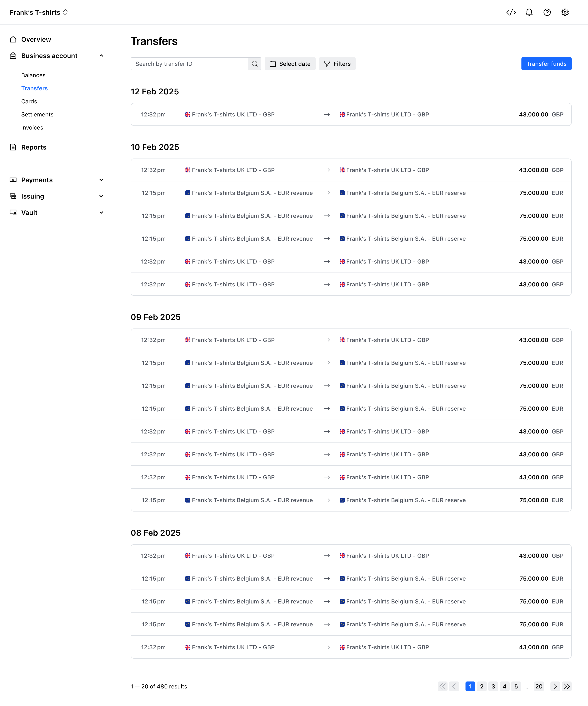Click the UK flag in 12 Feb source account
Screen dimensions: 588x706
[188, 115]
